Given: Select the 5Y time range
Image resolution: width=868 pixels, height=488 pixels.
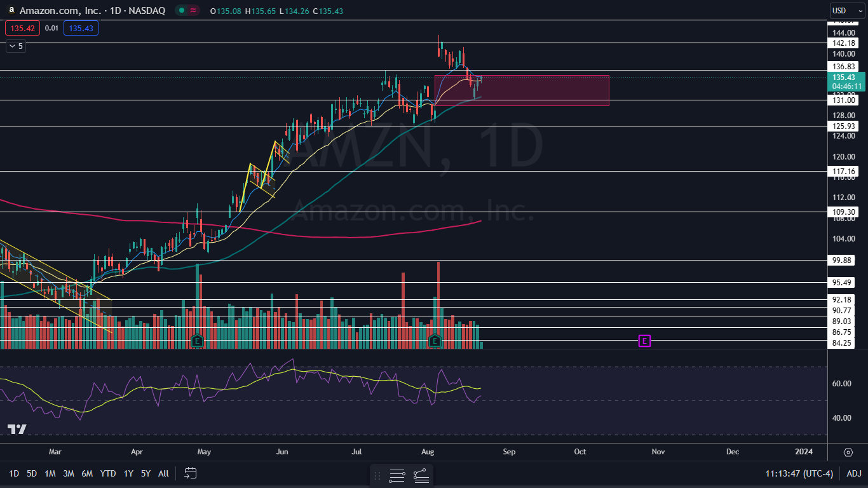Looking at the screenshot, I should tap(146, 473).
